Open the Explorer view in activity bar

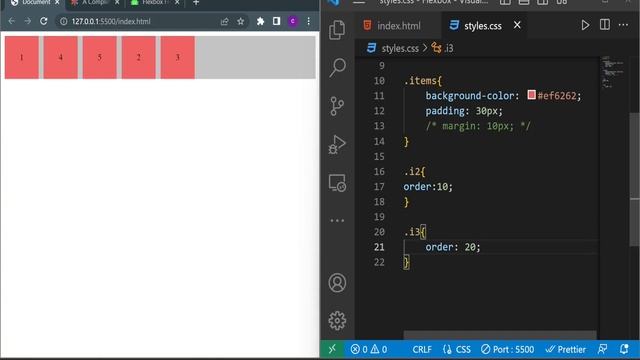[x=337, y=30]
